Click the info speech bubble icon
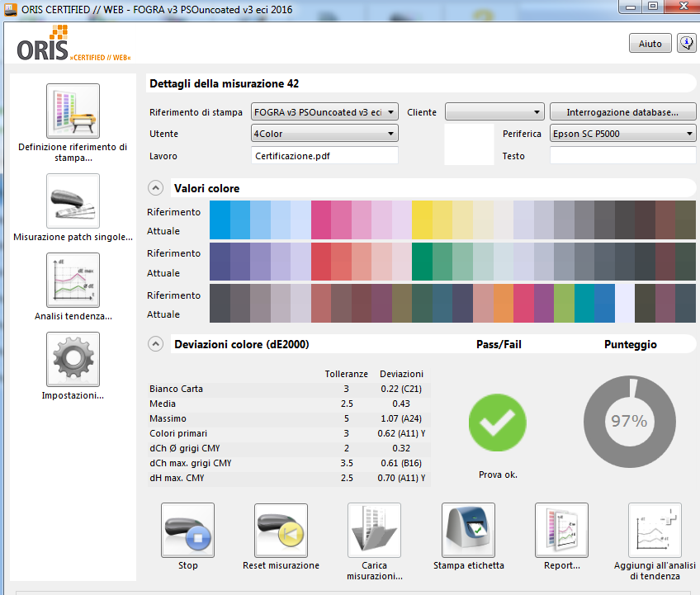This screenshot has width=700, height=595. tap(687, 43)
